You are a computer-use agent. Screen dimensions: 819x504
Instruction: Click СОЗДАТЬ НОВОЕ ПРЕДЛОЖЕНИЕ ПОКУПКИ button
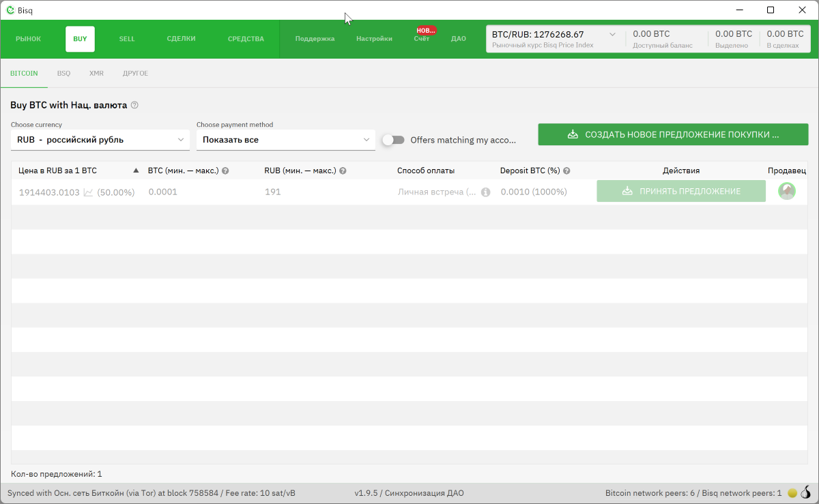pyautogui.click(x=673, y=134)
